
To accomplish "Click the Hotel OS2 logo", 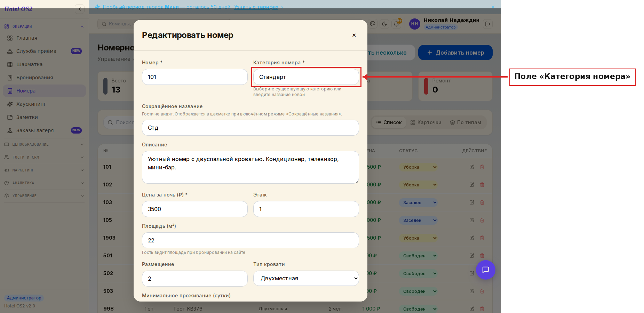I will coord(18,9).
